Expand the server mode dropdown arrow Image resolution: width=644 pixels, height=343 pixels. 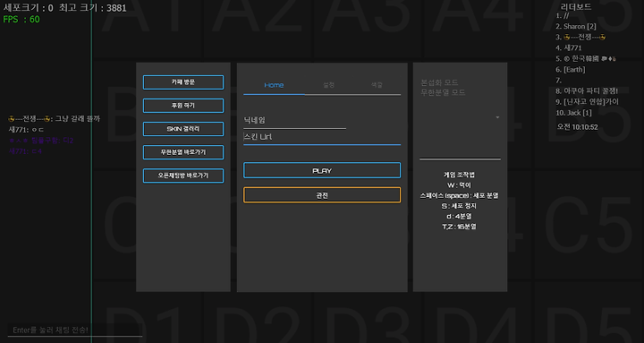coord(497,117)
